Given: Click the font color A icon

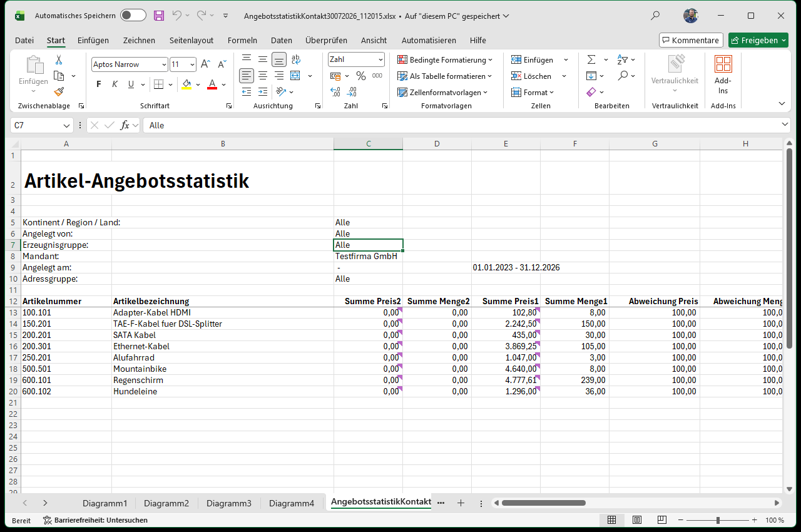Looking at the screenshot, I should point(212,84).
